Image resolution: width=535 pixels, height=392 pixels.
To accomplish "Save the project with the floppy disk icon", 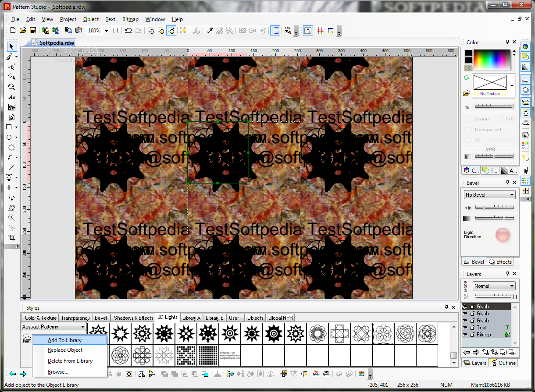I will click(33, 30).
